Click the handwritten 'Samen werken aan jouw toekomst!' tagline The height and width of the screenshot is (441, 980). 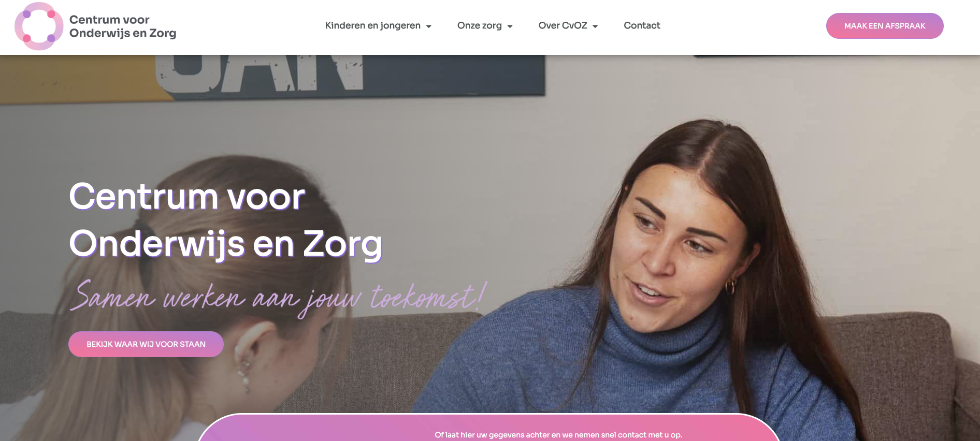[278, 298]
